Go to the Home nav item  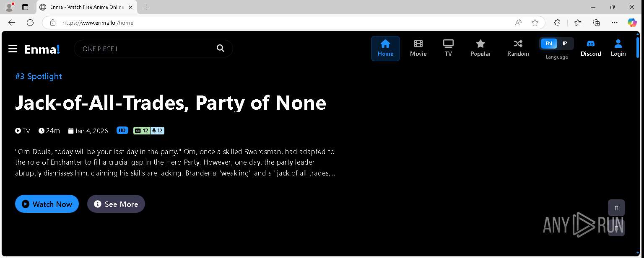(x=385, y=49)
